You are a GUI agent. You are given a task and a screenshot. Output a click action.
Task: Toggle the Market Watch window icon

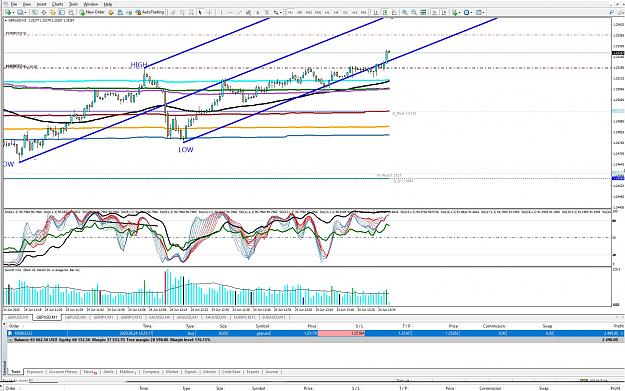(x=35, y=12)
